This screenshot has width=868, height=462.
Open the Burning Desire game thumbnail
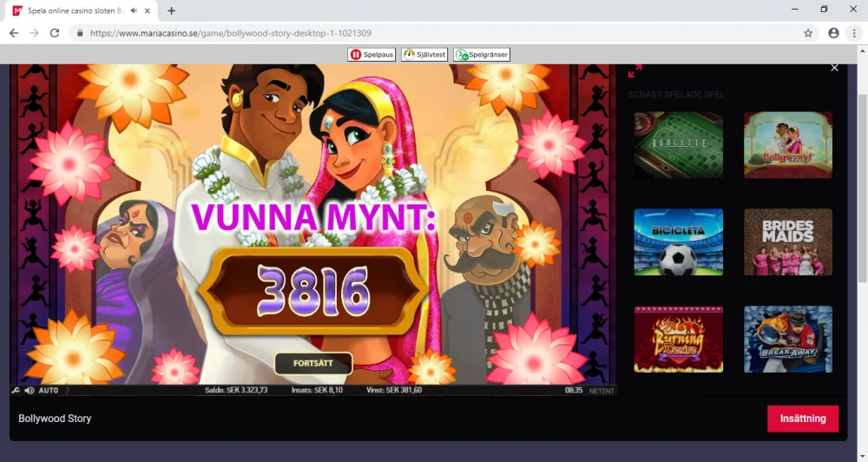tap(678, 339)
